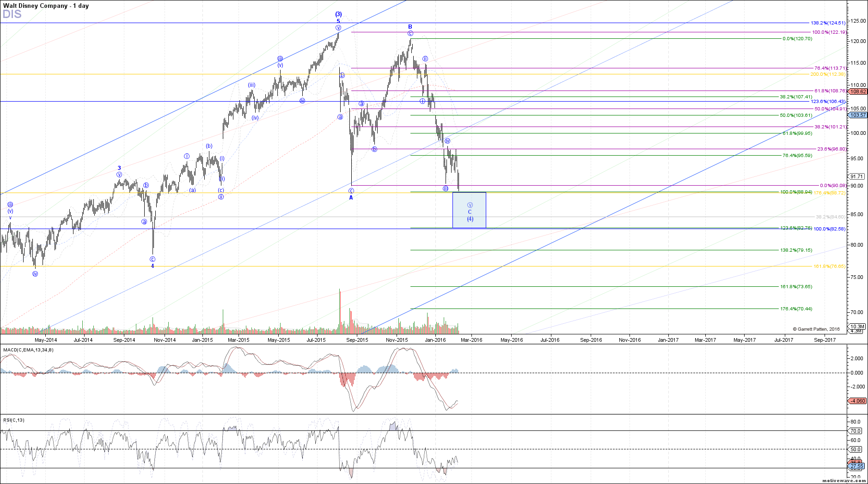
Task: Select the 138.2%(79.15) extension label
Action: tap(796, 250)
